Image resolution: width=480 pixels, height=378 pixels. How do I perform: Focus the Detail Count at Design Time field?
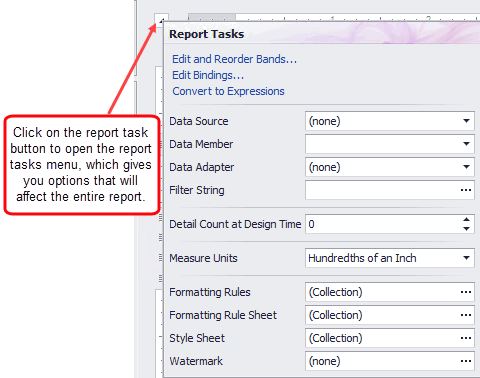[383, 224]
